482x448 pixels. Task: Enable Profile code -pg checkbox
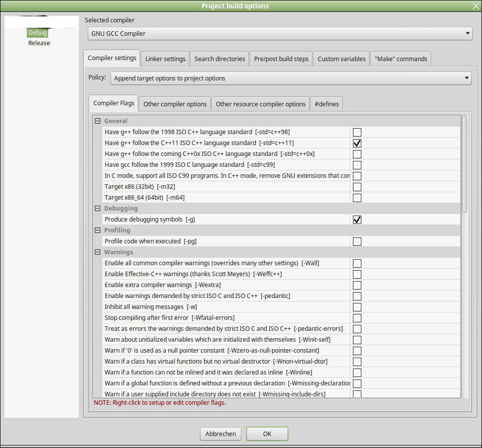[x=357, y=241]
